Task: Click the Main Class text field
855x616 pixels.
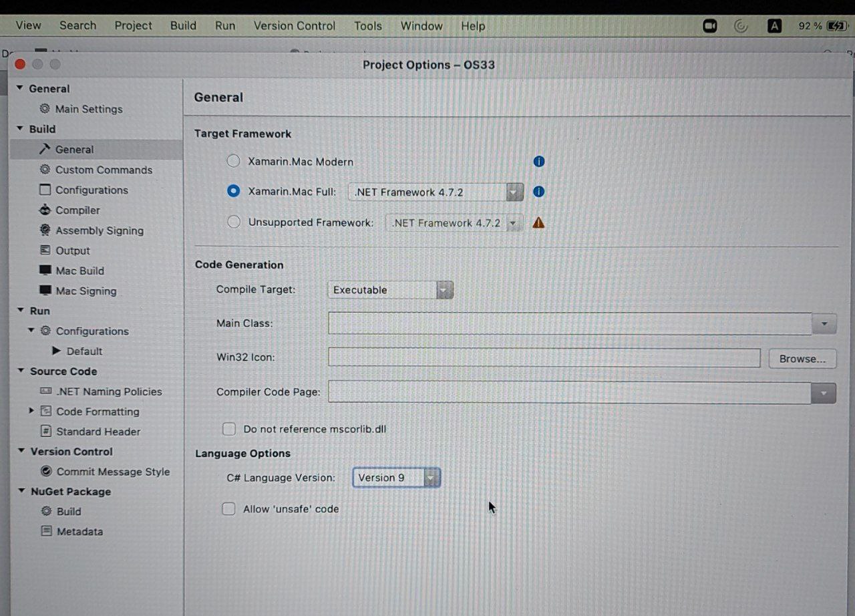Action: pos(570,323)
